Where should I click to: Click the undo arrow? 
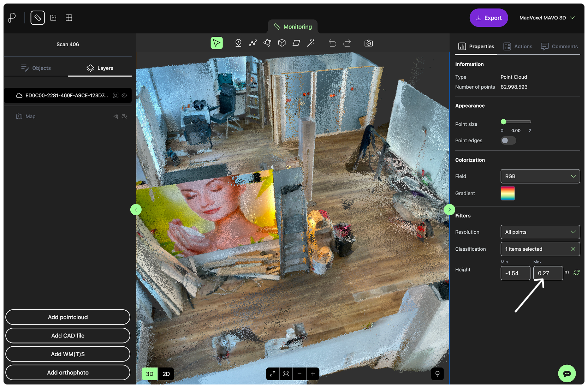point(332,43)
